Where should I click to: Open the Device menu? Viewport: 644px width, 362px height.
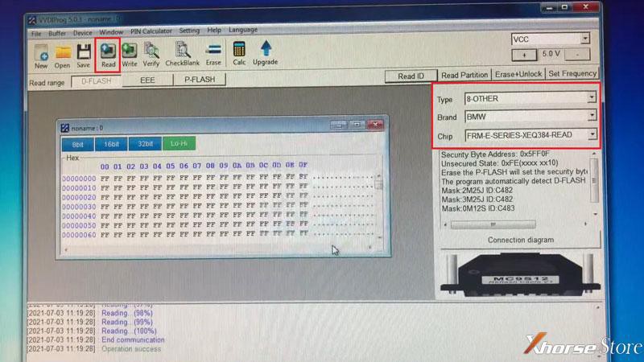pyautogui.click(x=83, y=32)
